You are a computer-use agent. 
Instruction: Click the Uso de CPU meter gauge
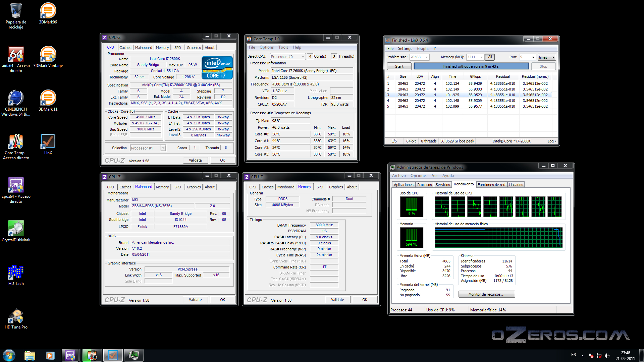click(x=412, y=206)
